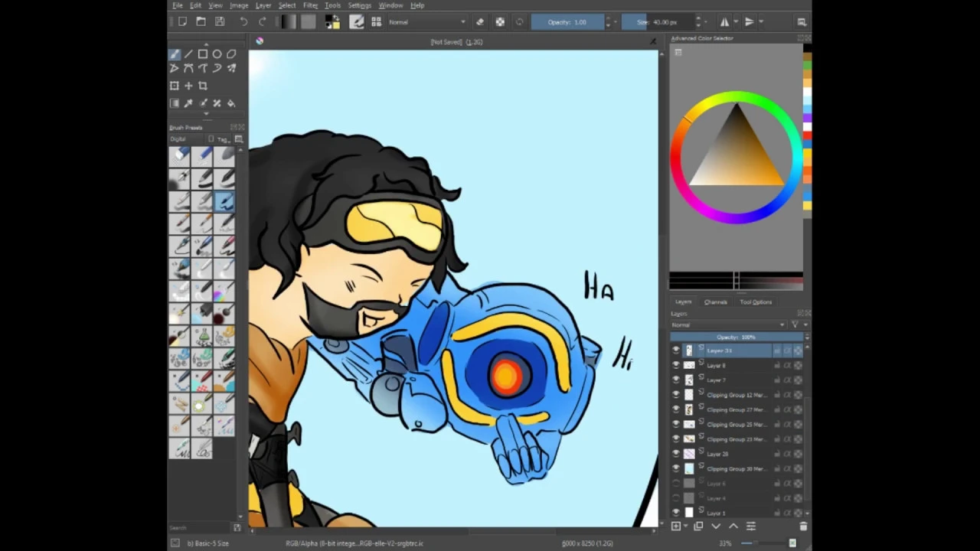Open the brush editor settings
This screenshot has height=551, width=980.
pos(357,22)
